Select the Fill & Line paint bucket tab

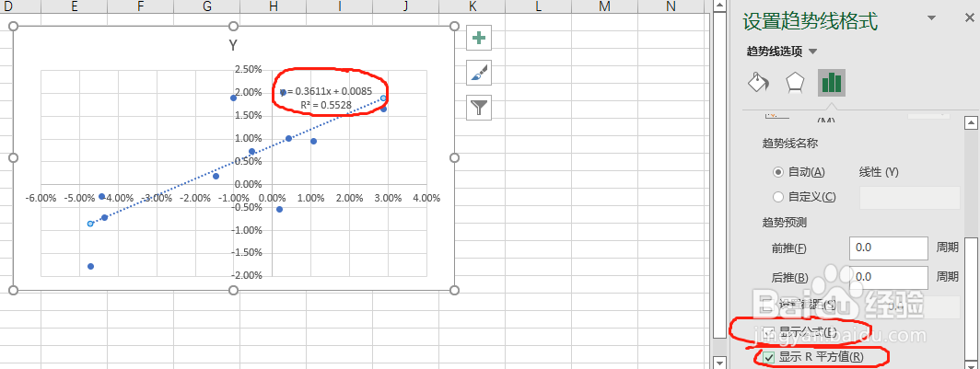pyautogui.click(x=758, y=82)
